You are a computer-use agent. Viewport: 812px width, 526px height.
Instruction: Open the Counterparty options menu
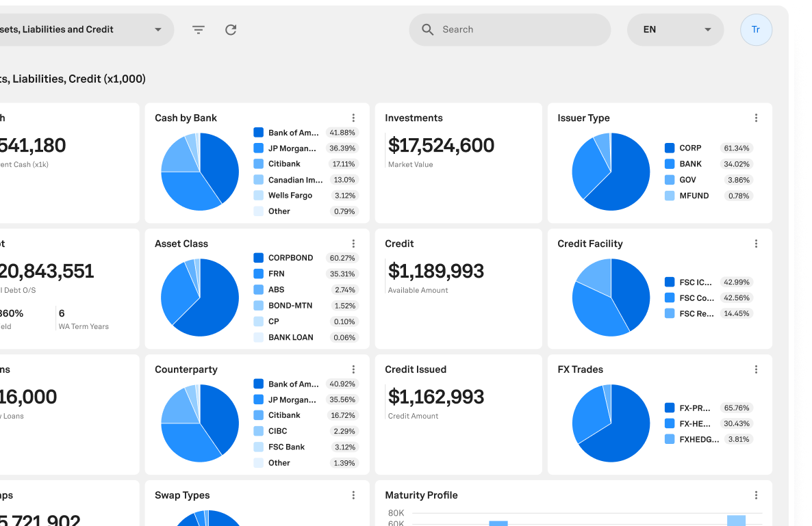(353, 369)
